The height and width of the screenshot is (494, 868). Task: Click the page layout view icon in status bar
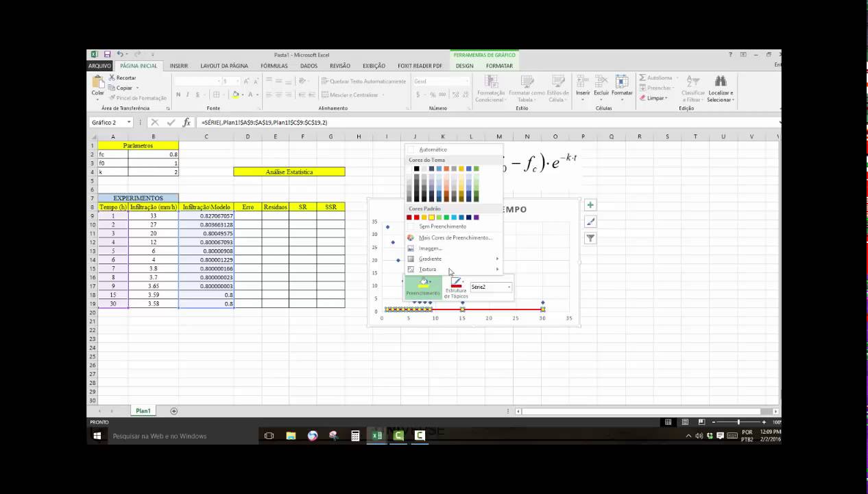[684, 422]
